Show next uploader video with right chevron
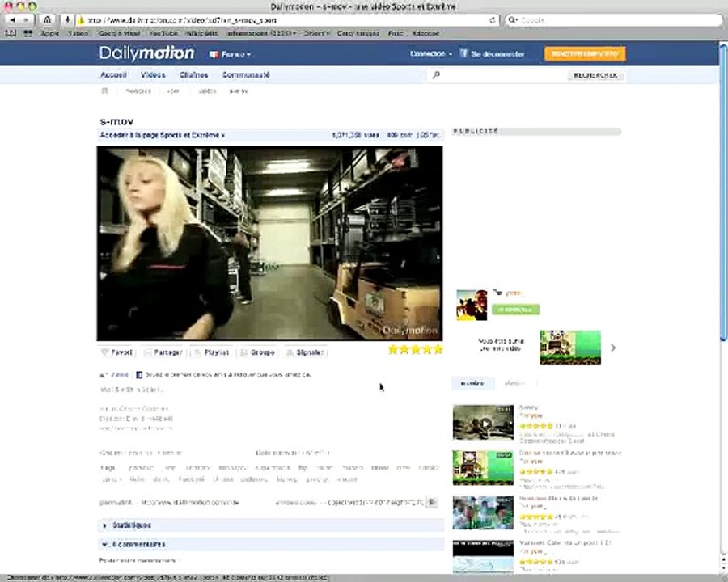 [x=613, y=348]
